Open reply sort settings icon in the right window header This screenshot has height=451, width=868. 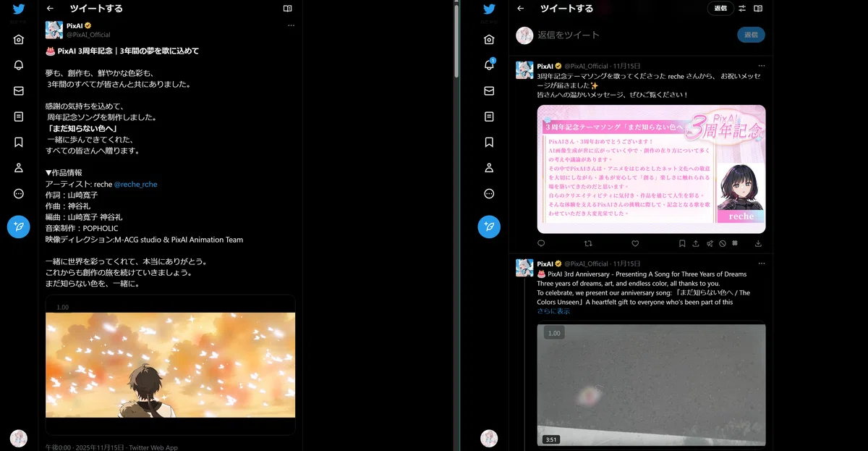pyautogui.click(x=742, y=9)
